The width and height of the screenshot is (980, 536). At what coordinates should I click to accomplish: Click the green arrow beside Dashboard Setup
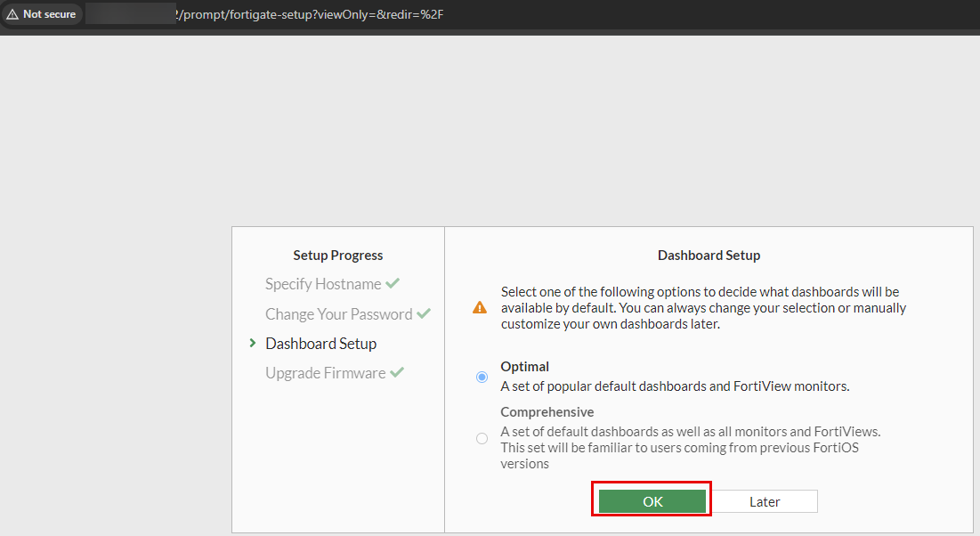252,343
